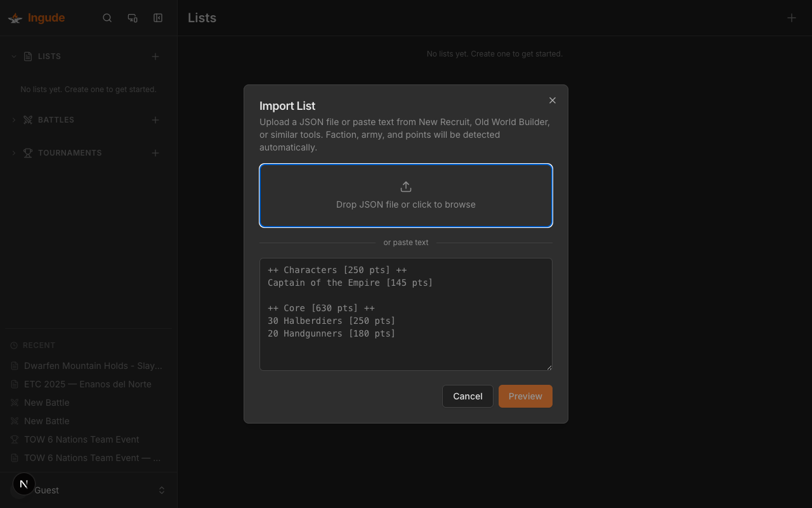
Task: Click the Lists document icon in the sidebar
Action: tap(27, 56)
